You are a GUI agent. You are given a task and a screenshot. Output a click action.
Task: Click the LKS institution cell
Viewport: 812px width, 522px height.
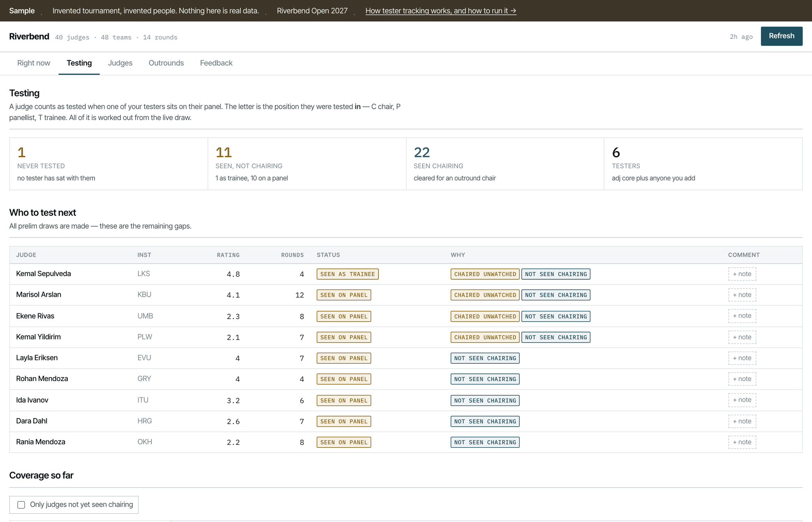pyautogui.click(x=144, y=274)
